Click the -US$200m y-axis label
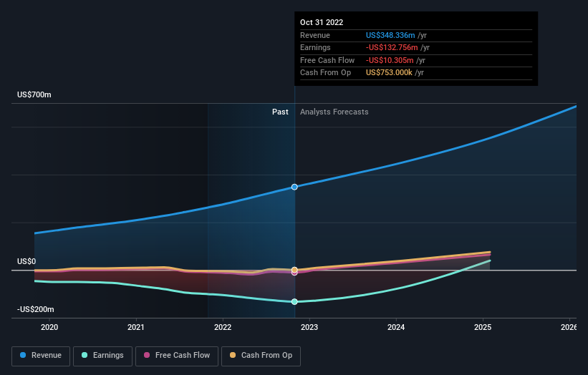Screen dimensions: 588x375 36,309
